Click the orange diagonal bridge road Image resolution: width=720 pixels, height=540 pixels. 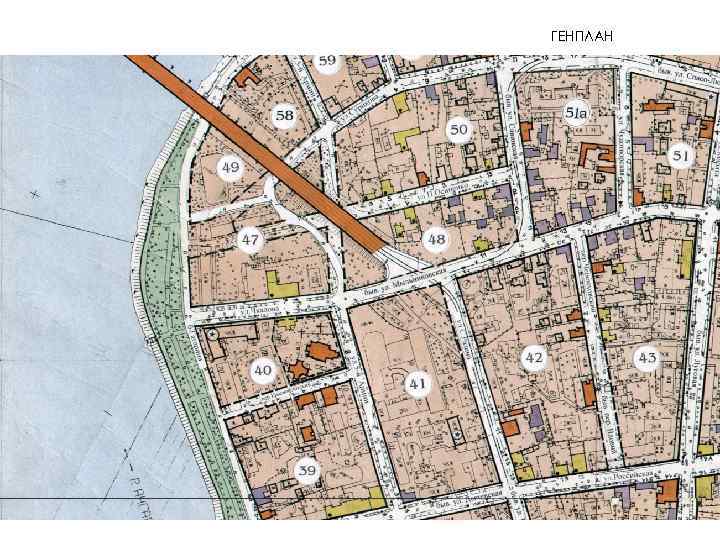257,153
